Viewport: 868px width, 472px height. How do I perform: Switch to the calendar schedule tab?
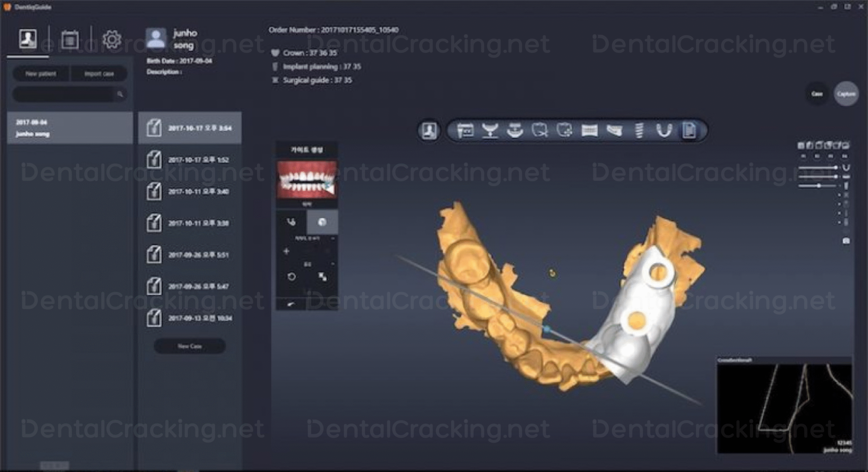[70, 39]
